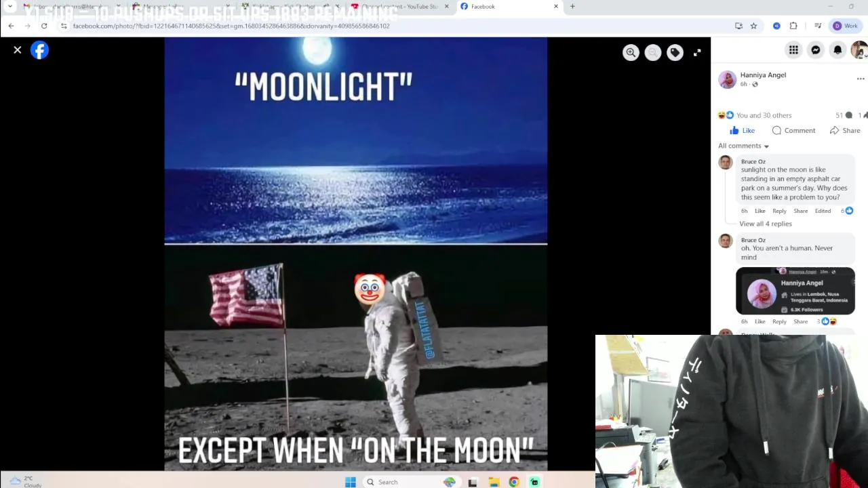Expand the All comments sort dropdown
The width and height of the screenshot is (868, 488).
743,146
